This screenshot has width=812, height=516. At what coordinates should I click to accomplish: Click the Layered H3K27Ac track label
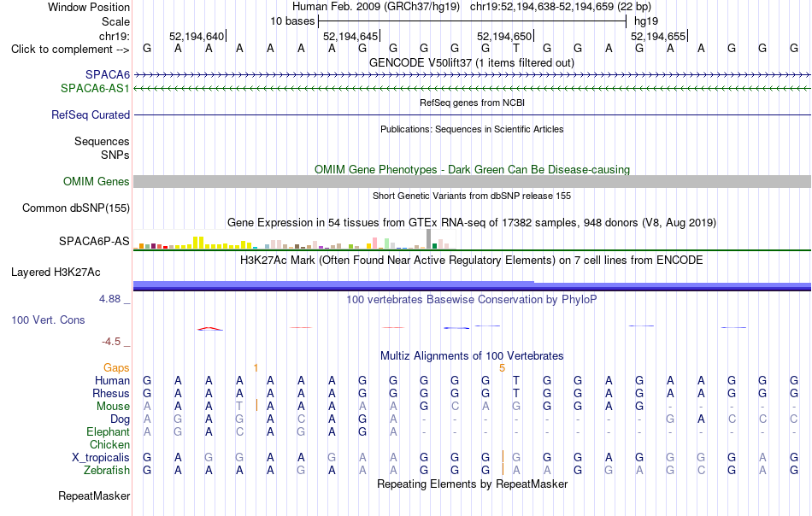(x=56, y=273)
